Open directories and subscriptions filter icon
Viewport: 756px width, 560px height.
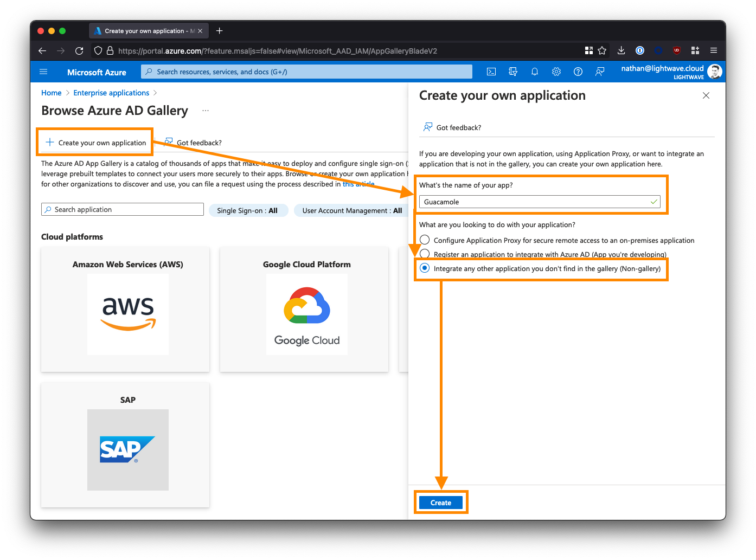pos(513,72)
